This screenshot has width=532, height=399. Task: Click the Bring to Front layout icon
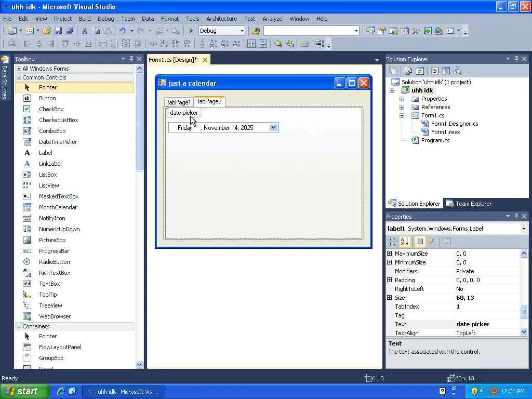click(278, 44)
